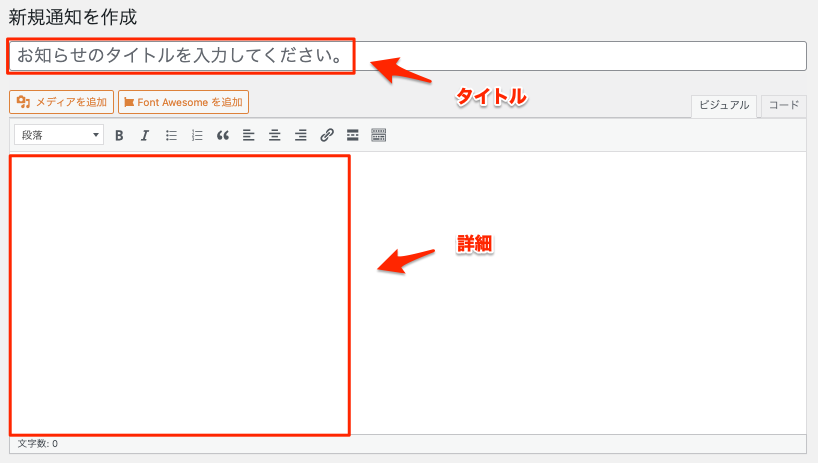Switch to the コード editor tab
The width and height of the screenshot is (818, 463).
783,105
